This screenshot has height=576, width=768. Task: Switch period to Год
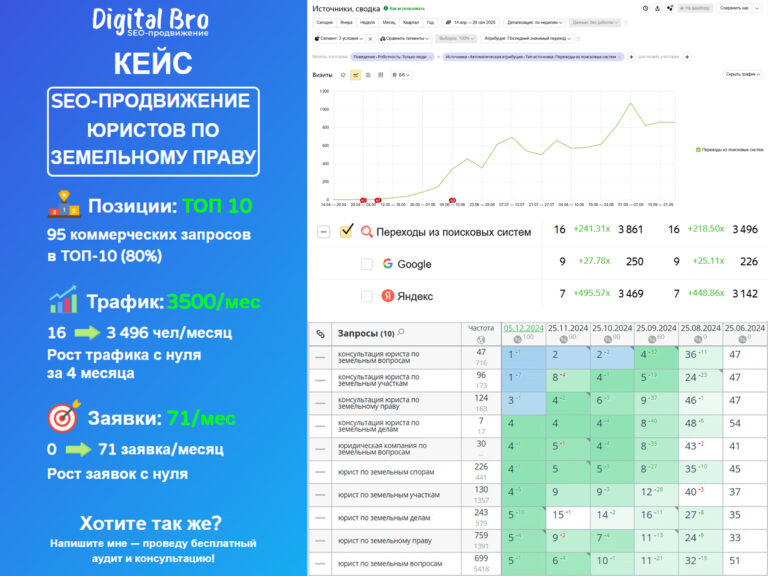(430, 23)
